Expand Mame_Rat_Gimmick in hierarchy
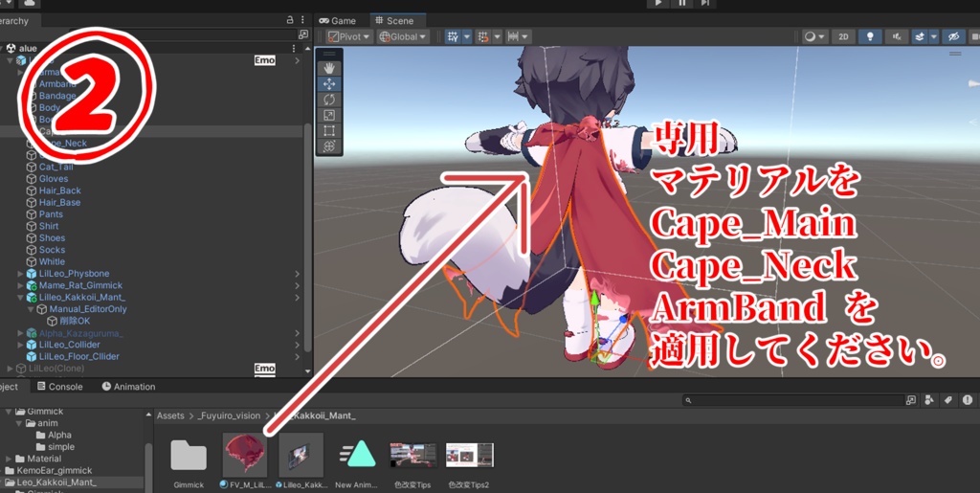The image size is (980, 493). [x=21, y=285]
